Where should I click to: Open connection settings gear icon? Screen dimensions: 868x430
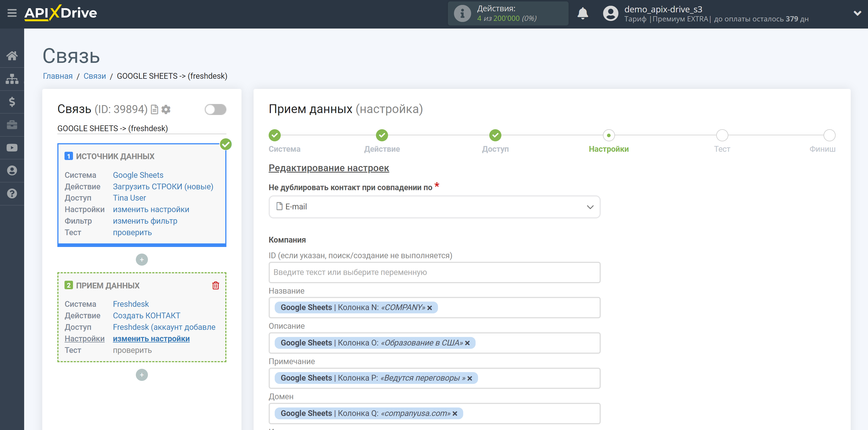tap(166, 109)
